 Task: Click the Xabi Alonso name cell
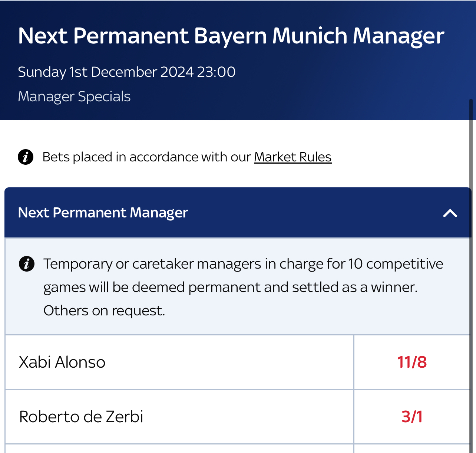coord(179,362)
